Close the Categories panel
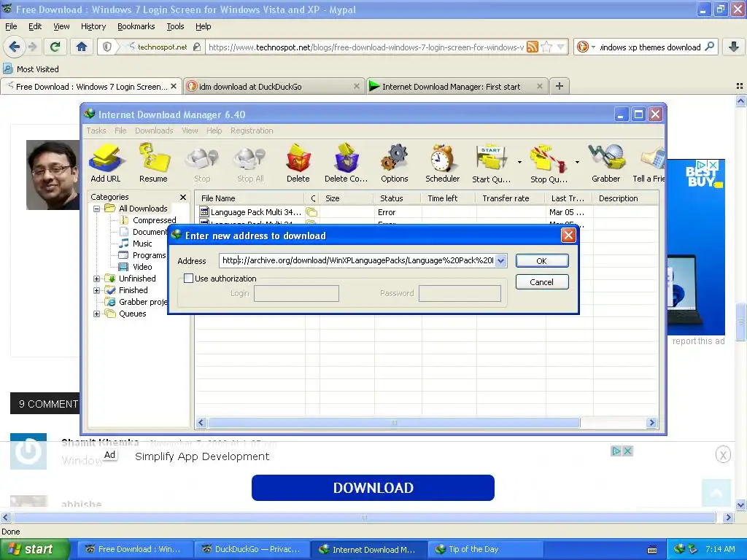Screen dimensions: 747x560 click(x=183, y=197)
